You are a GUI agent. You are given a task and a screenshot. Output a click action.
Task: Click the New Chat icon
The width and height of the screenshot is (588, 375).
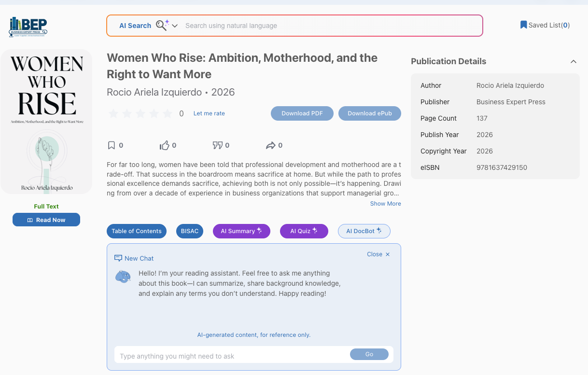pos(118,258)
